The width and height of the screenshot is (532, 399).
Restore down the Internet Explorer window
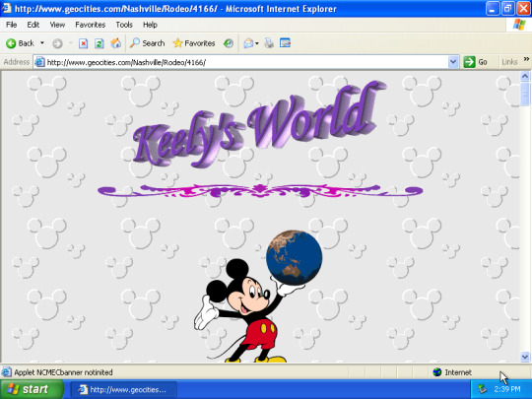(507, 9)
